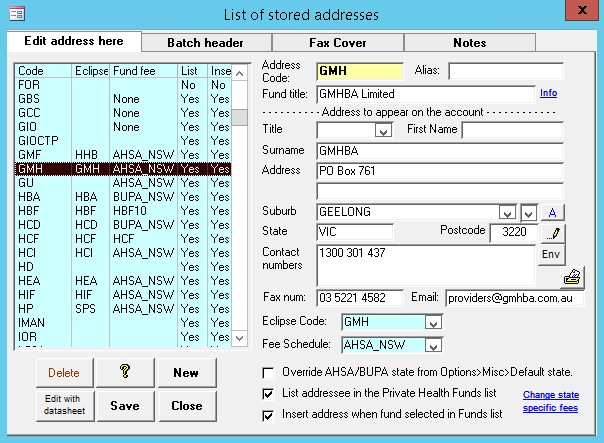Click the First Name field
The width and height of the screenshot is (604, 443).
click(513, 130)
